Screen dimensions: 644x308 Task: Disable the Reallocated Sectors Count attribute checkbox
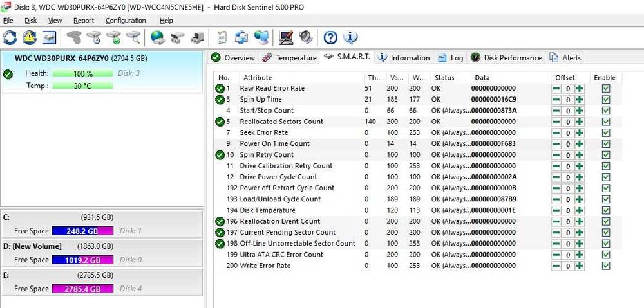606,122
